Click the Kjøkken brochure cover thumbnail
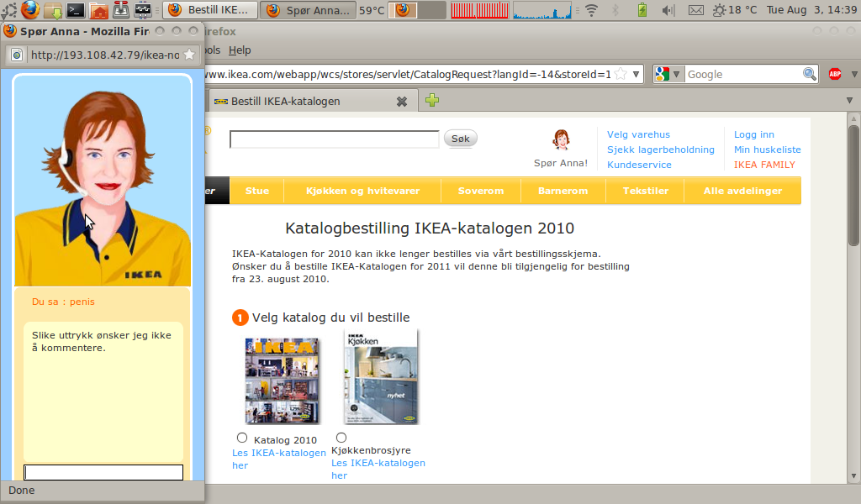Image resolution: width=861 pixels, height=504 pixels. pos(381,377)
